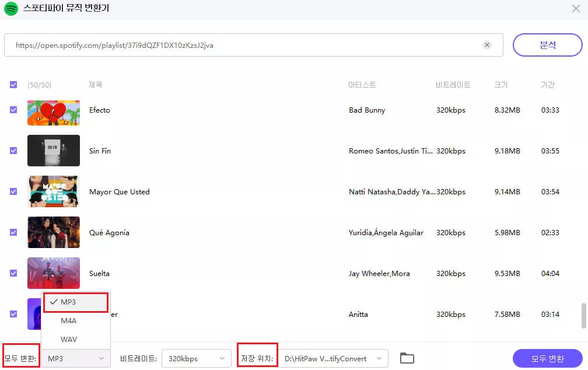Screen dimensions: 588x370
Task: Click the 320kbps value in Efecto row
Action: click(x=451, y=110)
